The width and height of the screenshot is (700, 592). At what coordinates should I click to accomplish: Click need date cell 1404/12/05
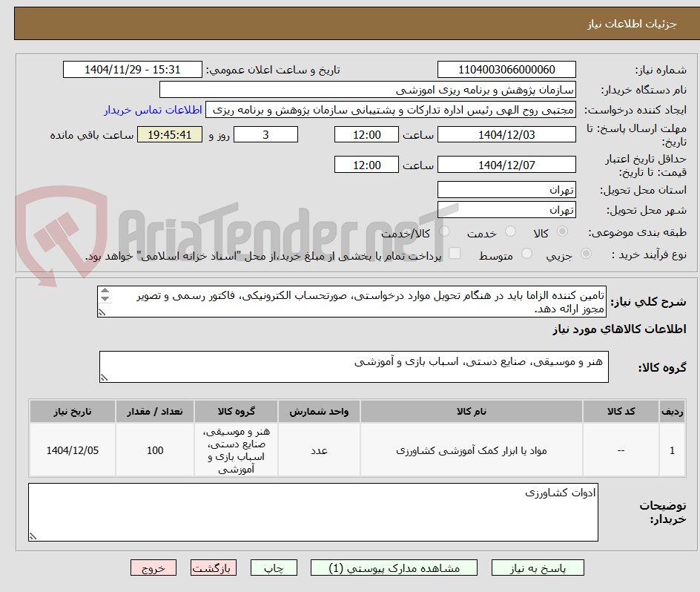pos(73,450)
